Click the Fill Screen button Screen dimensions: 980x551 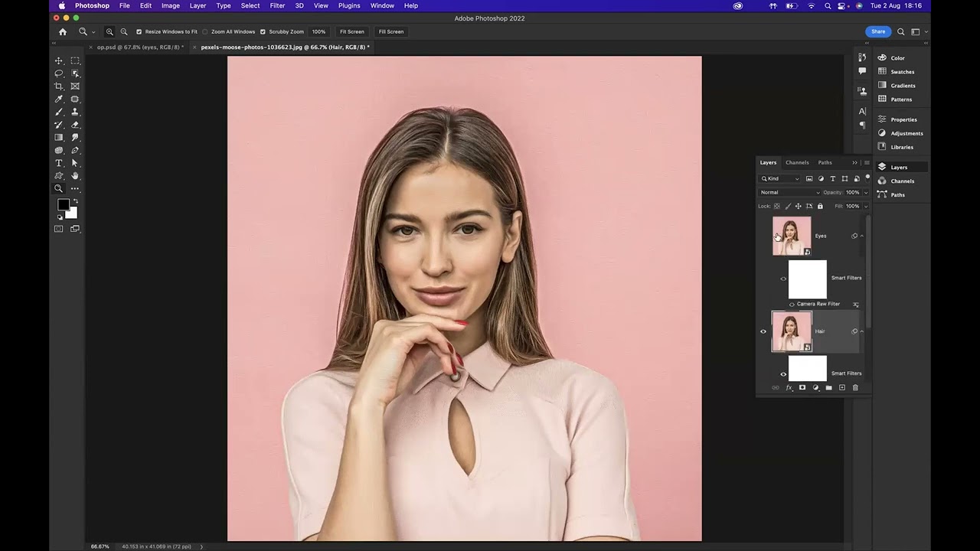click(x=390, y=31)
